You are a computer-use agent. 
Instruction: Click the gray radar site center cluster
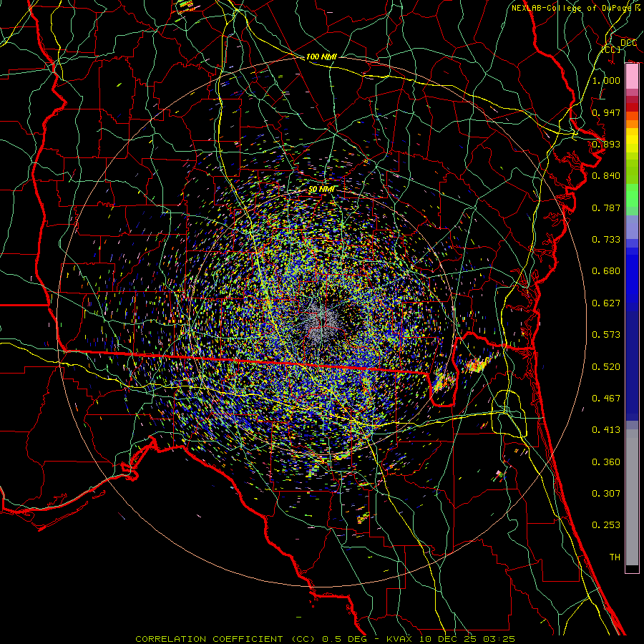coord(323,320)
